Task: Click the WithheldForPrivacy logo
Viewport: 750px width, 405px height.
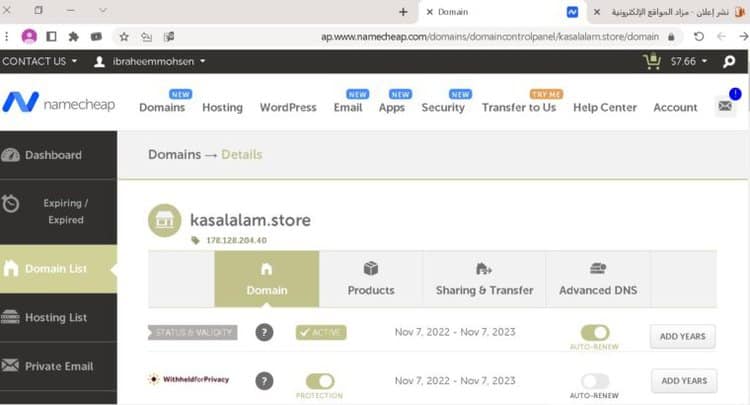Action: 189,379
